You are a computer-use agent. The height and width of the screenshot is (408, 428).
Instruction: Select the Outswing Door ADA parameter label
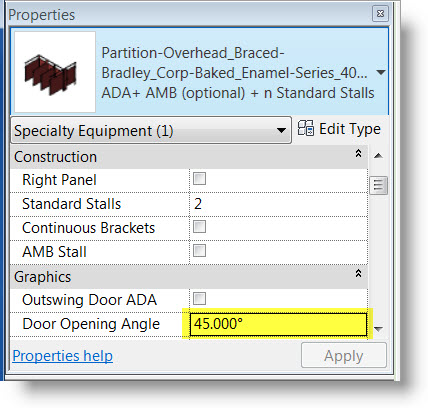coord(89,300)
